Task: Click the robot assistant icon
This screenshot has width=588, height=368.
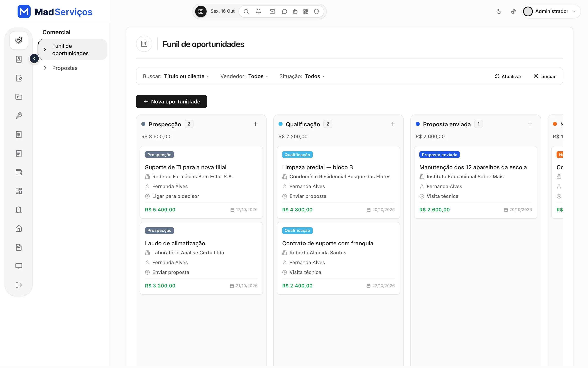Action: (295, 11)
